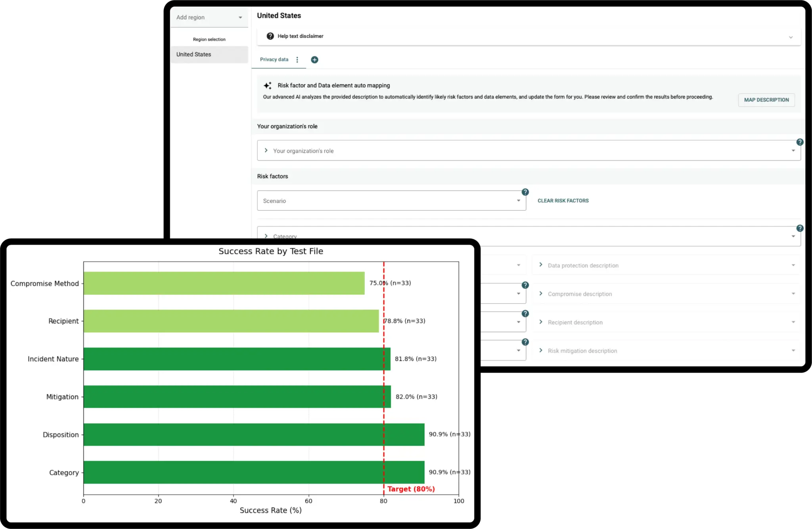Click the AI sparkle auto-mapping icon
812x529 pixels.
(x=268, y=85)
